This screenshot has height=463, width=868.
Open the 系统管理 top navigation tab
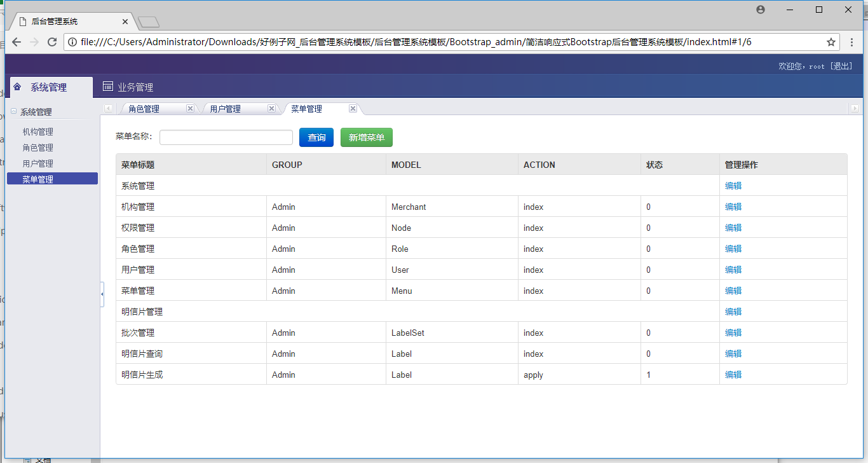tap(51, 87)
